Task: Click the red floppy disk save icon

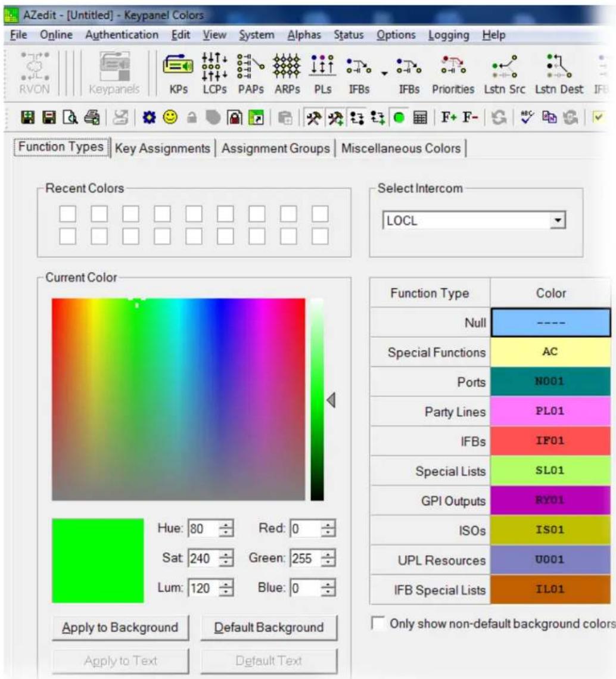Action: click(49, 117)
